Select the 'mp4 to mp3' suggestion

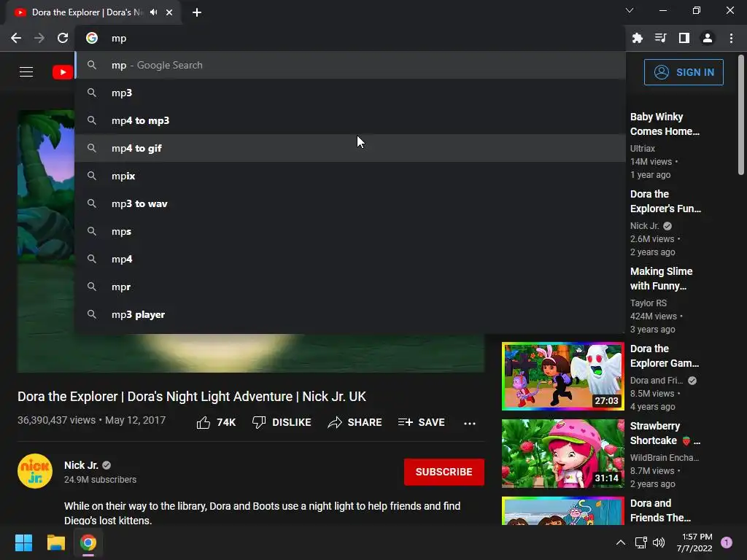pyautogui.click(x=350, y=120)
